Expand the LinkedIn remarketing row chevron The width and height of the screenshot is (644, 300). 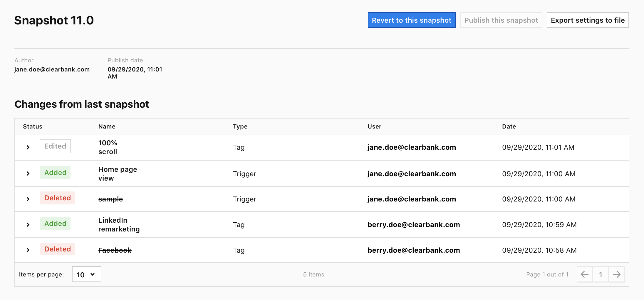pyautogui.click(x=28, y=225)
